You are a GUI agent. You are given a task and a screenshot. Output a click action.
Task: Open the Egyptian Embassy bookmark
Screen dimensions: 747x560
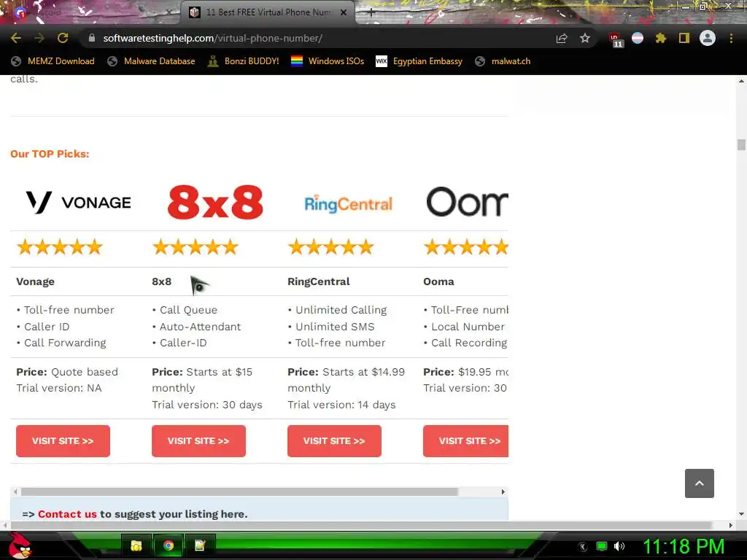pos(419,61)
